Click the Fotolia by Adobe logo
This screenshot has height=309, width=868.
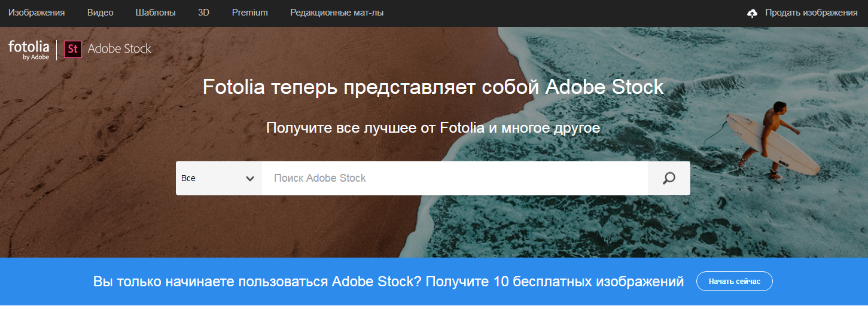(x=29, y=50)
